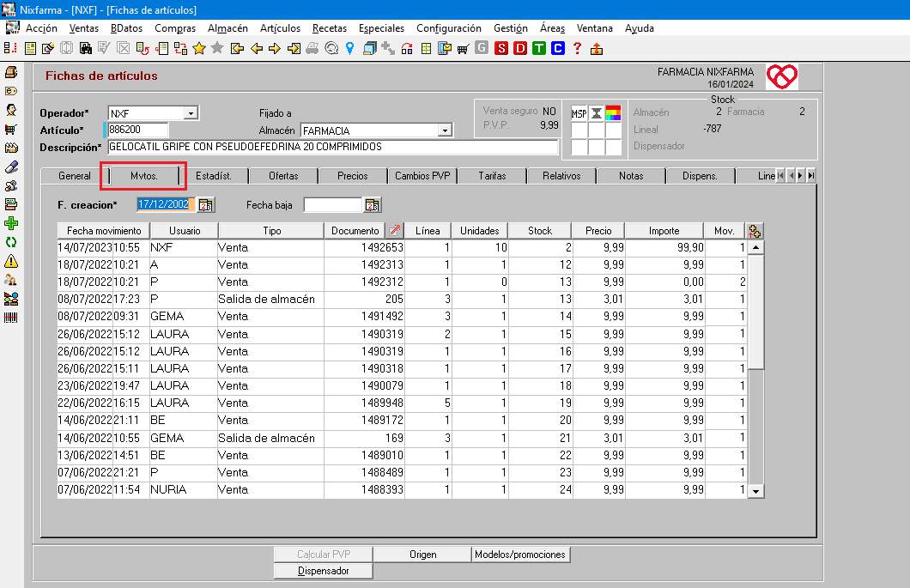Click the Origen button
The height and width of the screenshot is (588, 910).
click(422, 555)
